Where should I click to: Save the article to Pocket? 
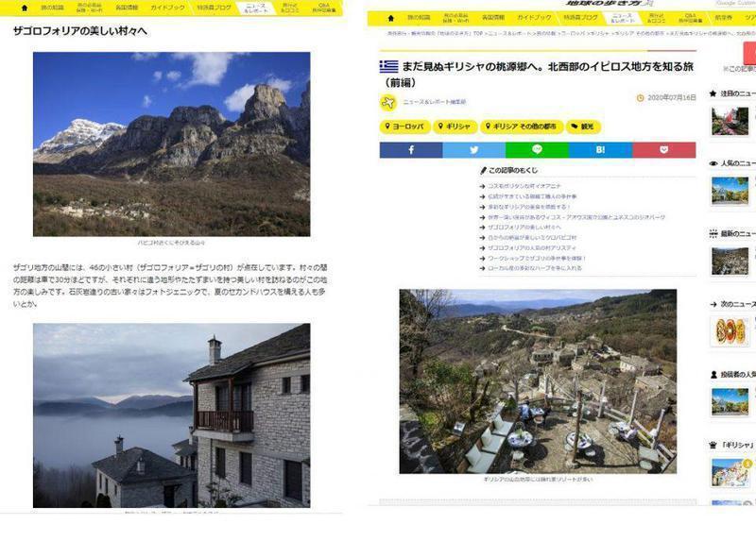point(663,149)
